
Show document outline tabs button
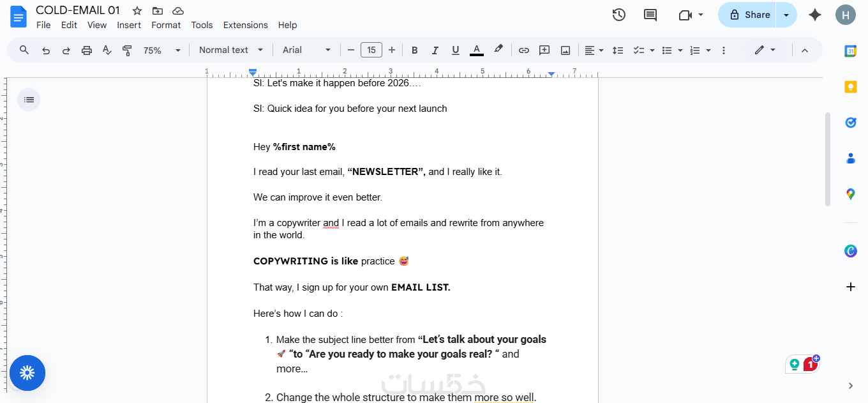pyautogui.click(x=29, y=100)
